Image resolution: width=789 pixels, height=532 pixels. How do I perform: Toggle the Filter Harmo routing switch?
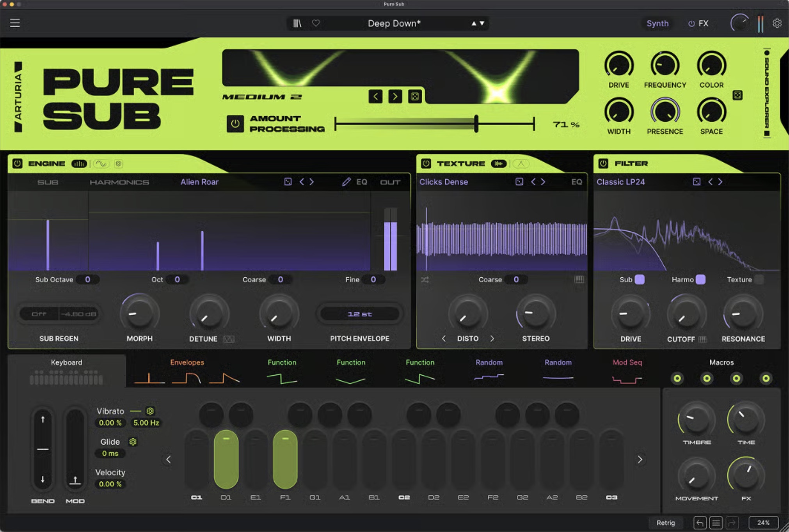[x=701, y=279]
